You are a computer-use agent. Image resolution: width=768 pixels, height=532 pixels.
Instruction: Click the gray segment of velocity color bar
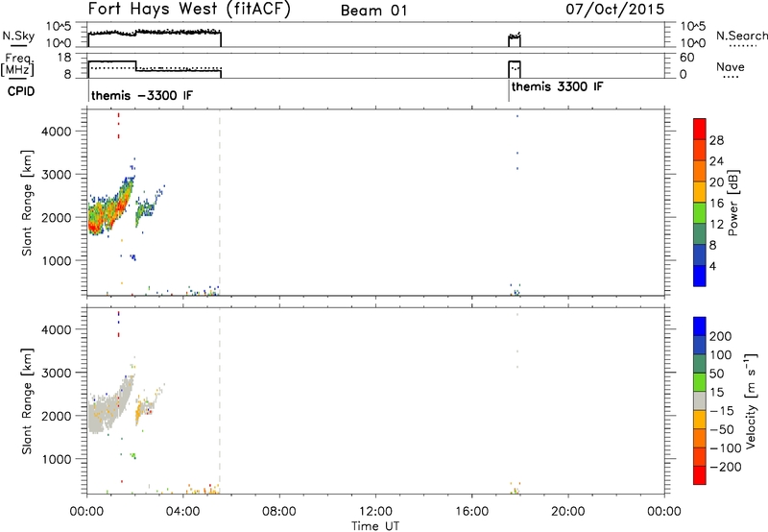pyautogui.click(x=700, y=401)
